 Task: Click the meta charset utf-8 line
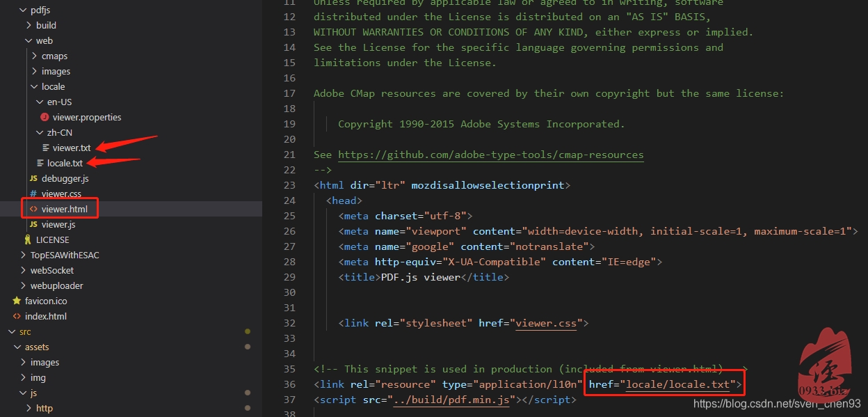405,216
